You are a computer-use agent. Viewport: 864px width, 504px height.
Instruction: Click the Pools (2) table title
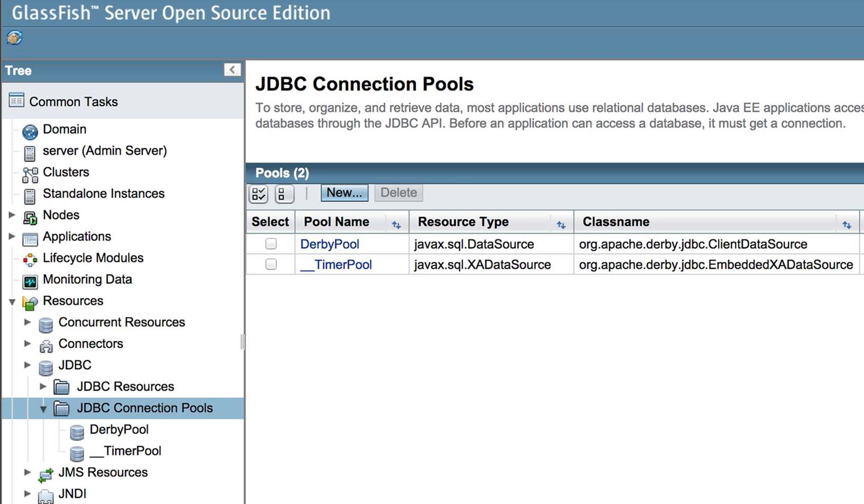pos(282,173)
